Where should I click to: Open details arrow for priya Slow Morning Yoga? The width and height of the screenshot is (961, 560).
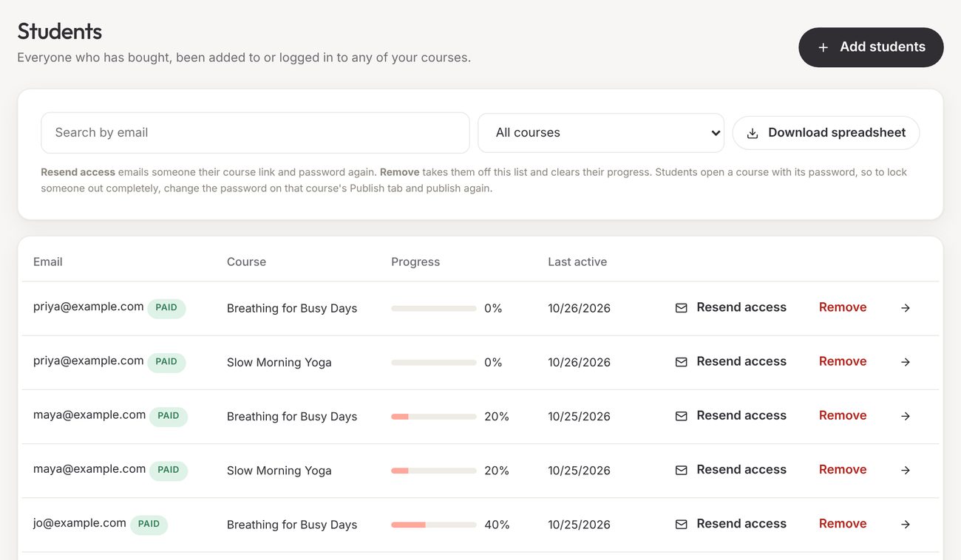click(906, 362)
